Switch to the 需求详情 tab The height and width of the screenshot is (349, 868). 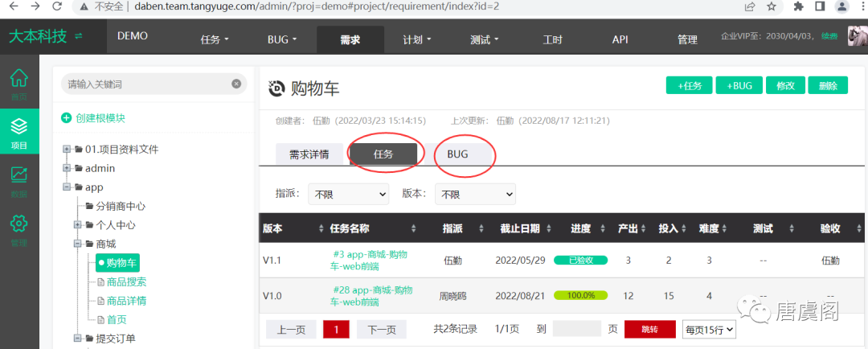point(309,154)
